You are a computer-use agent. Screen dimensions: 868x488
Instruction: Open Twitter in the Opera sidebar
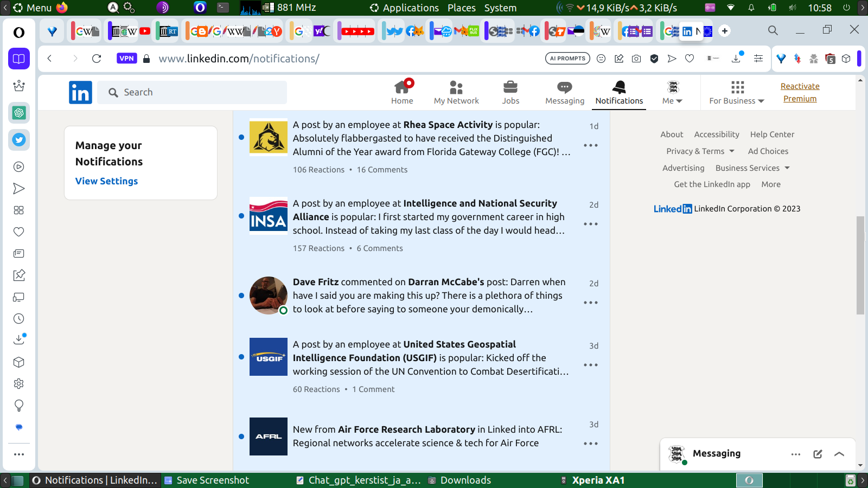click(19, 140)
